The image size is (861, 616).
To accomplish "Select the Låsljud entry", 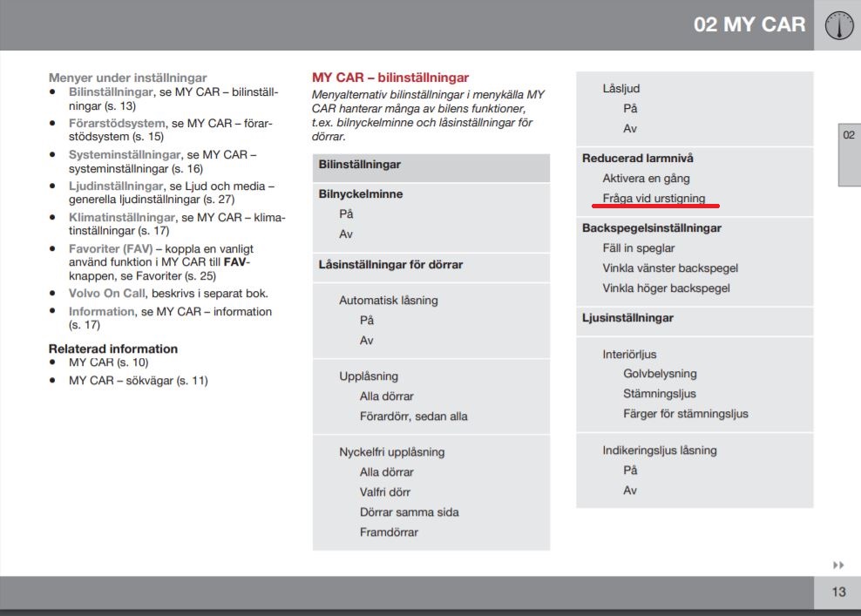I will pos(621,88).
